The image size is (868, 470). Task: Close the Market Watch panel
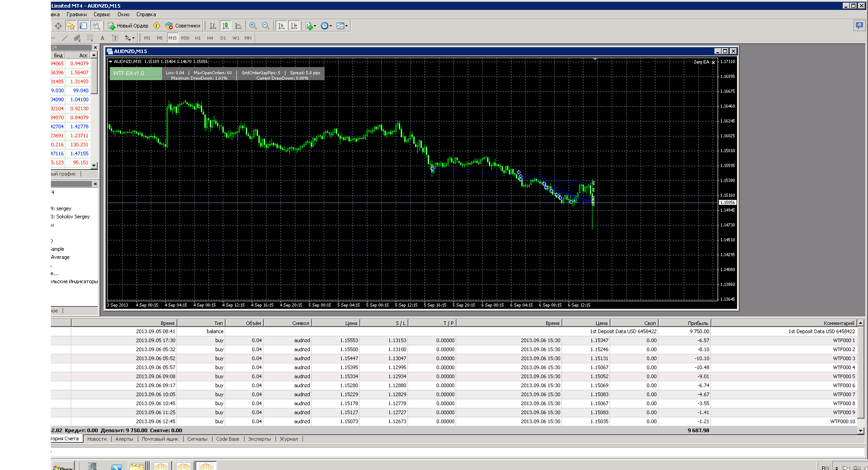[x=95, y=47]
